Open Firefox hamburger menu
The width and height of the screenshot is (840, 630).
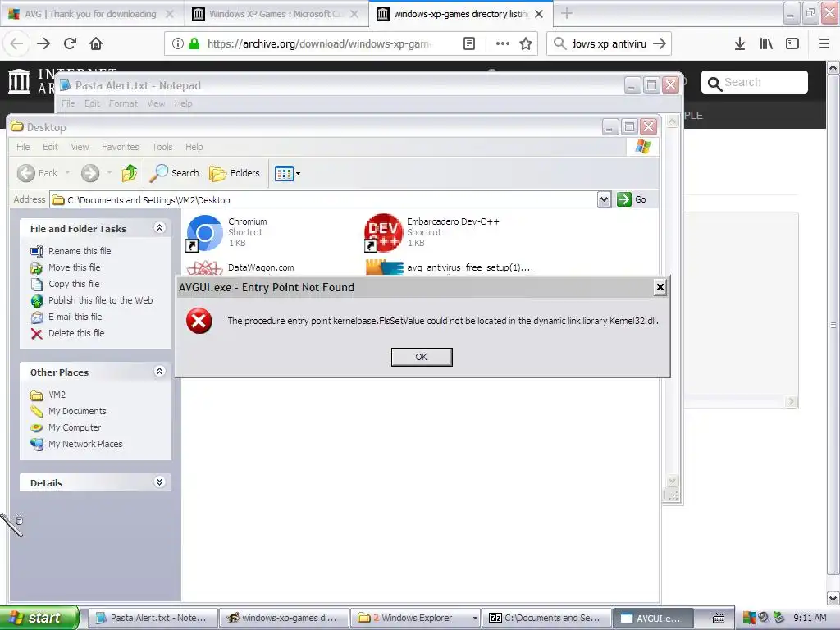point(824,43)
